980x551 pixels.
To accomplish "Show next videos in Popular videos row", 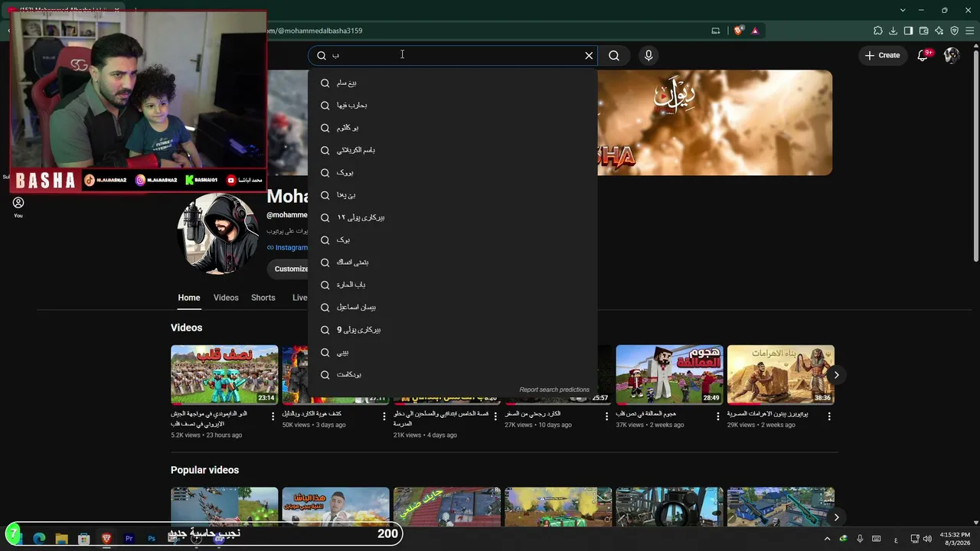I will point(836,517).
